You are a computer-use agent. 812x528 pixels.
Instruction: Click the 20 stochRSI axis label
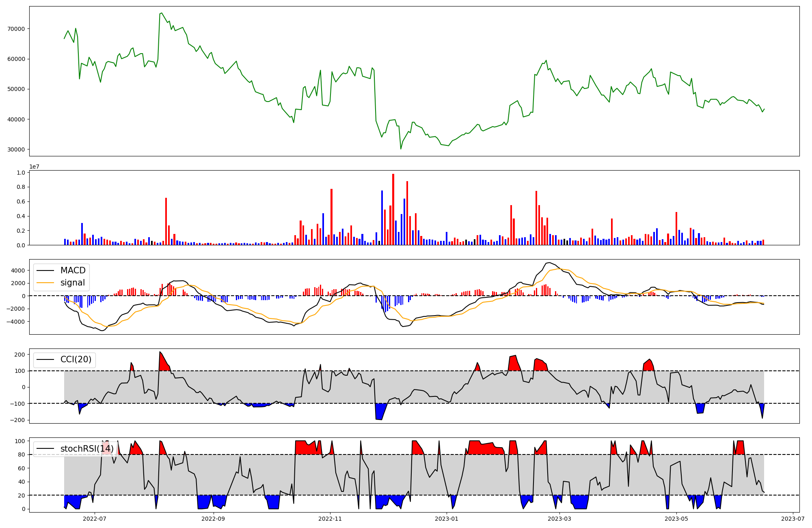pos(22,496)
